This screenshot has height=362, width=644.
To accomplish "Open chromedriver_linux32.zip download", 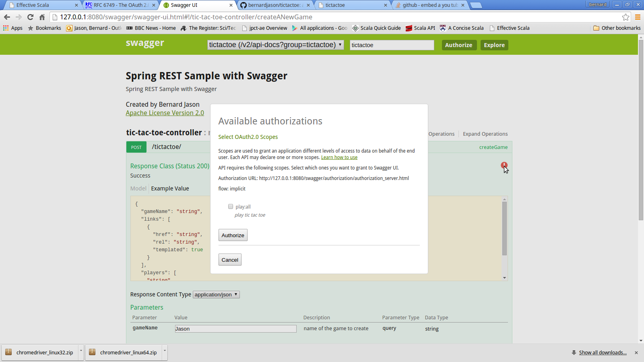I will coord(39,352).
